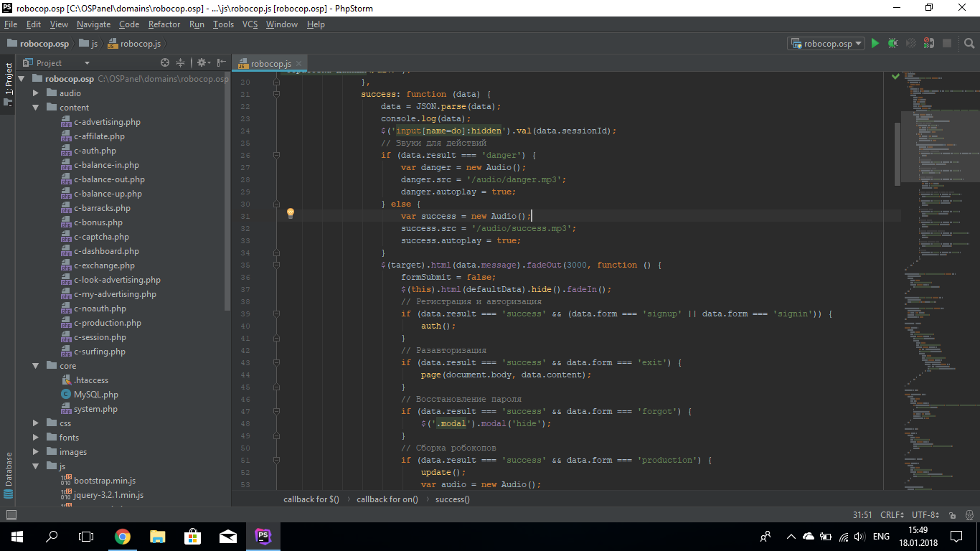Open the Refactor menu

[164, 24]
